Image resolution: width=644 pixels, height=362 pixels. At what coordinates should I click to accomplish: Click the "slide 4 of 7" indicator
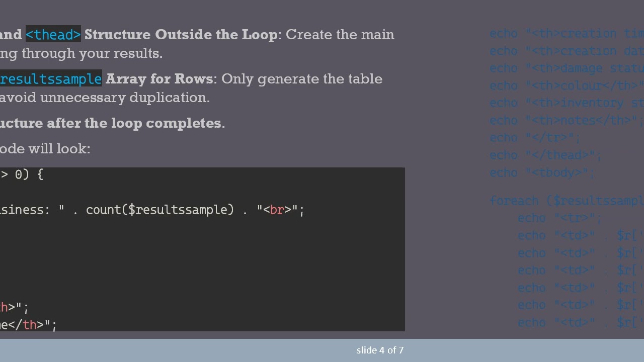pyautogui.click(x=380, y=350)
